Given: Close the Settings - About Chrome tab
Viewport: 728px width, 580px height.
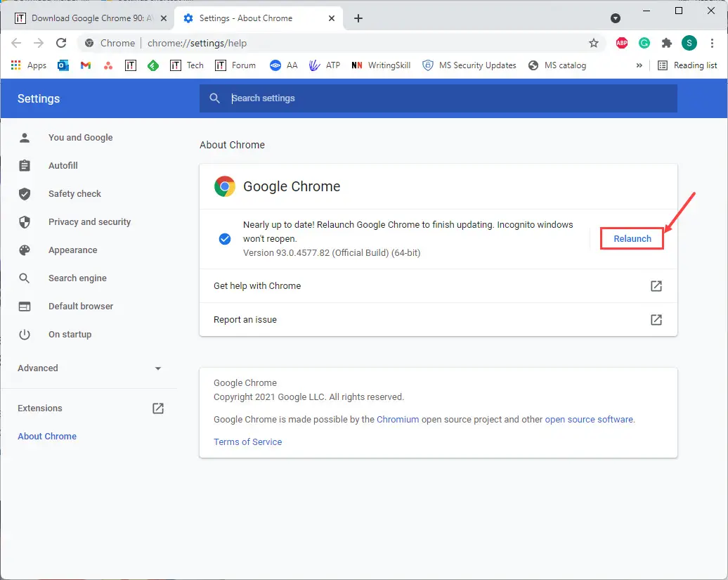Looking at the screenshot, I should tap(332, 18).
